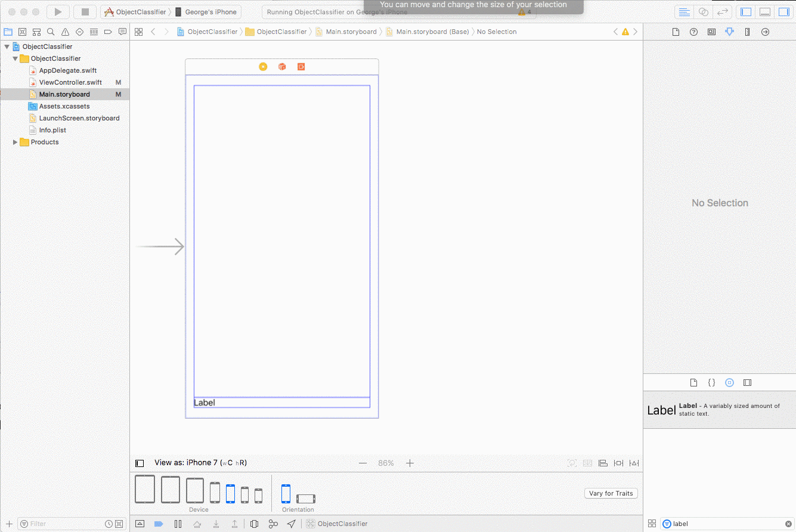The image size is (796, 532).
Task: Choose portrait orientation
Action: tap(286, 494)
